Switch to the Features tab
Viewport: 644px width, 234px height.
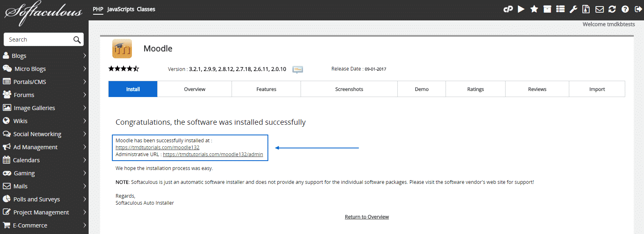pyautogui.click(x=266, y=89)
